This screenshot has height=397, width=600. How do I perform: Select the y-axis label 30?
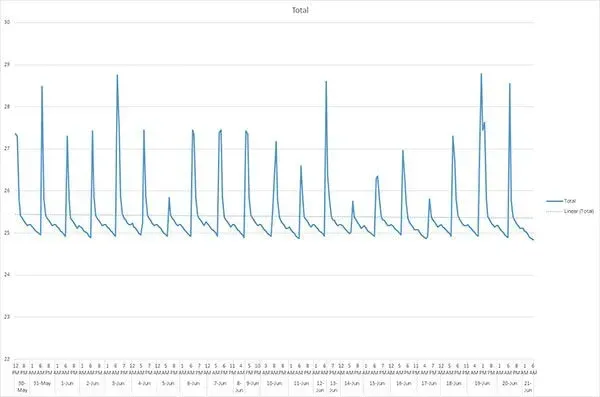7,22
